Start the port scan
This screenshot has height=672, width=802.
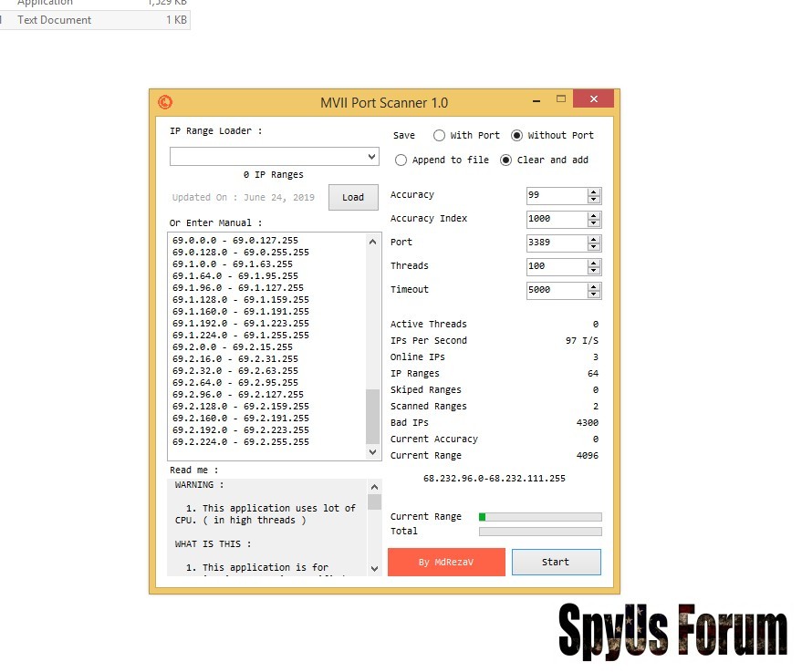(x=556, y=562)
